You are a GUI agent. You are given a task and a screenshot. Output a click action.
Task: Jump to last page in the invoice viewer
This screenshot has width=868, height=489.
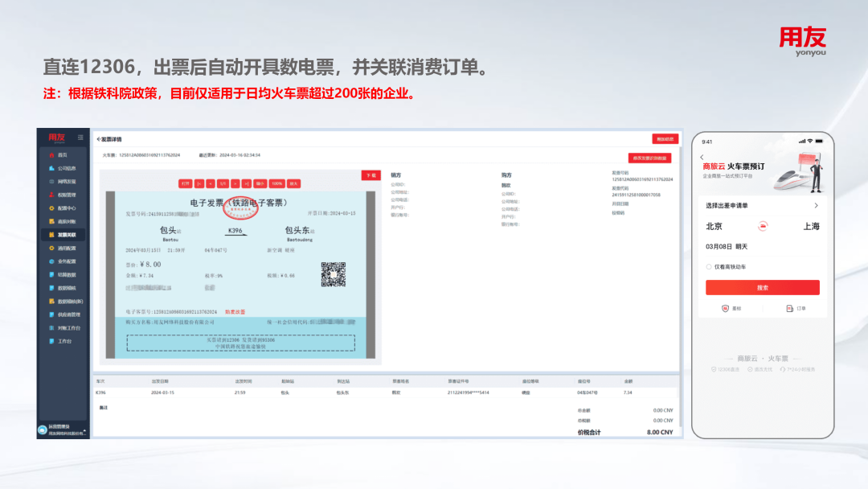(x=247, y=183)
